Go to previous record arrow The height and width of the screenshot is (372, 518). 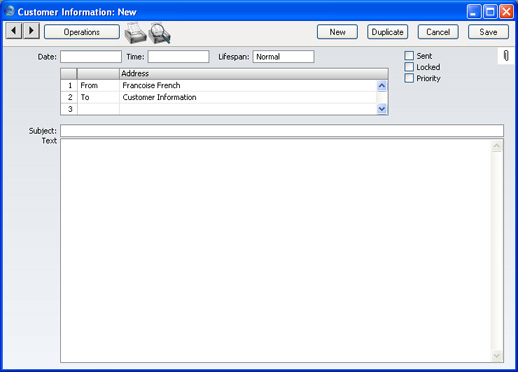14,31
